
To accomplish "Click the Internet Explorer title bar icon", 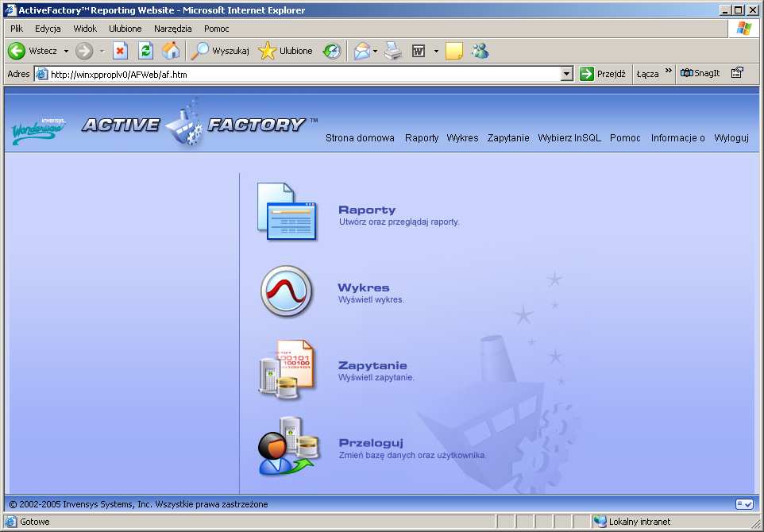I will 10,10.
